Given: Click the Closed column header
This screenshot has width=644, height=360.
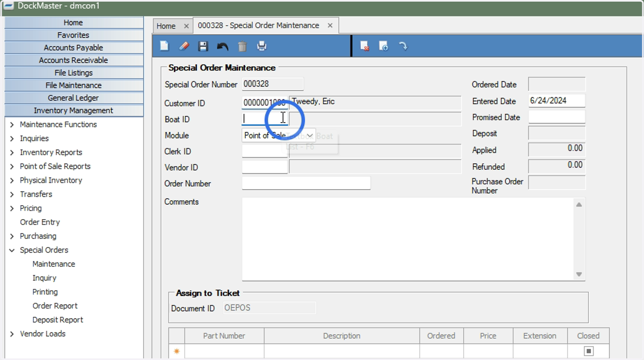Looking at the screenshot, I should pos(588,336).
